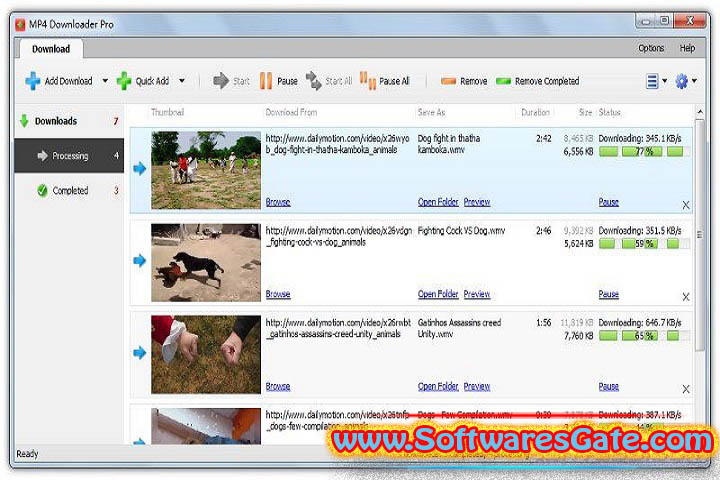Minimize the MP4 Downloader Pro window
The height and width of the screenshot is (480, 720).
click(646, 21)
